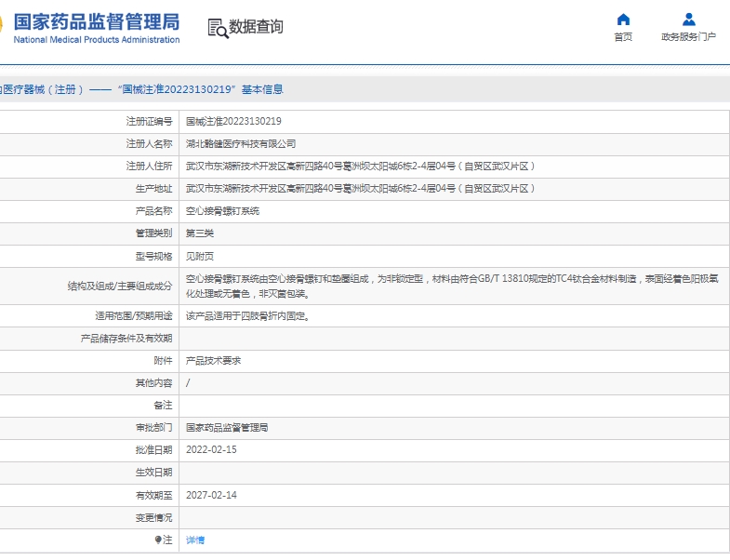
Task: Click the 产品储存条件及有效期 label
Action: click(126, 339)
